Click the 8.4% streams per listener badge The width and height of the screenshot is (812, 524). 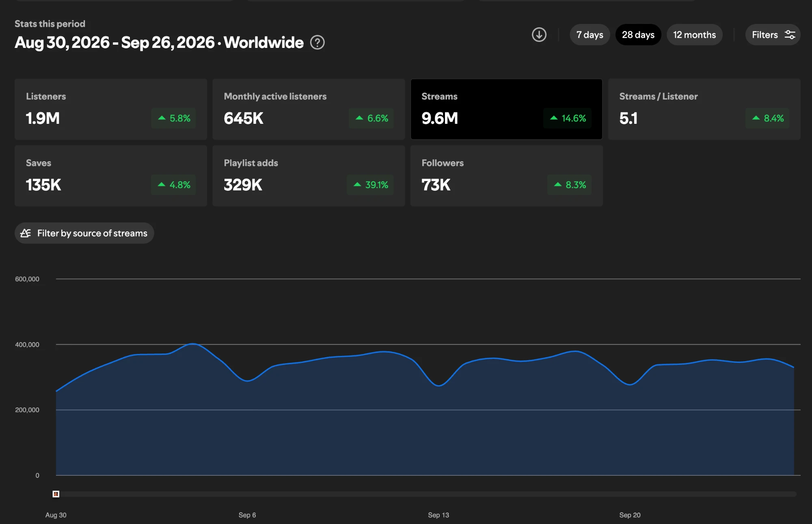tap(767, 118)
